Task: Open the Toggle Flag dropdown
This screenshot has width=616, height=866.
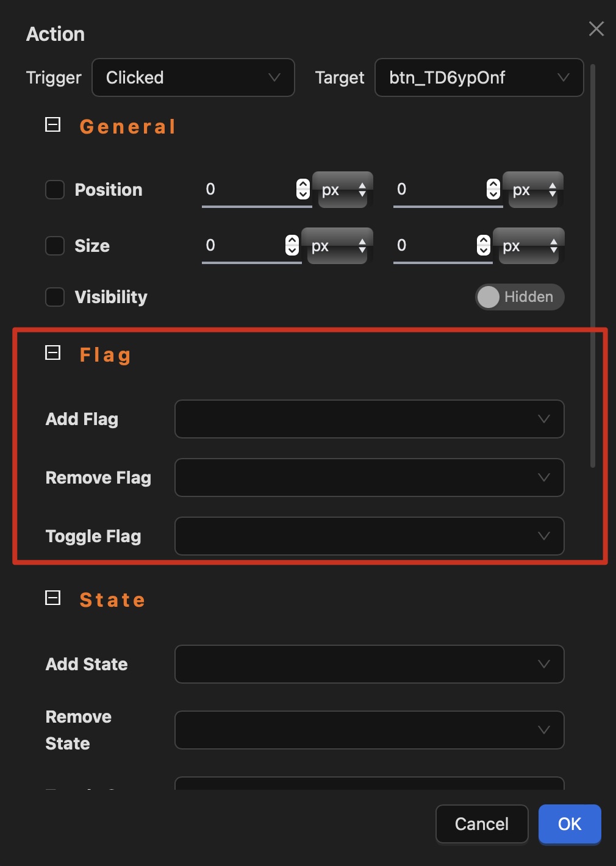Action: click(x=369, y=536)
